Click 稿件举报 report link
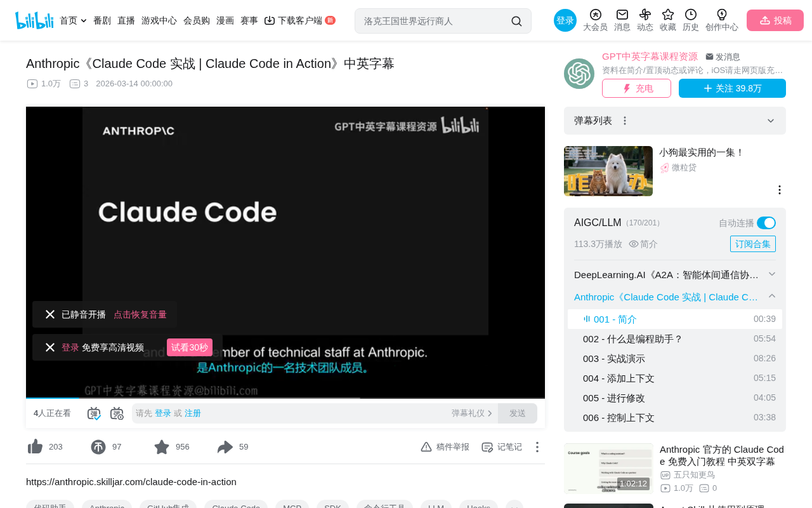Viewport: 812px width, 508px height. point(445,447)
